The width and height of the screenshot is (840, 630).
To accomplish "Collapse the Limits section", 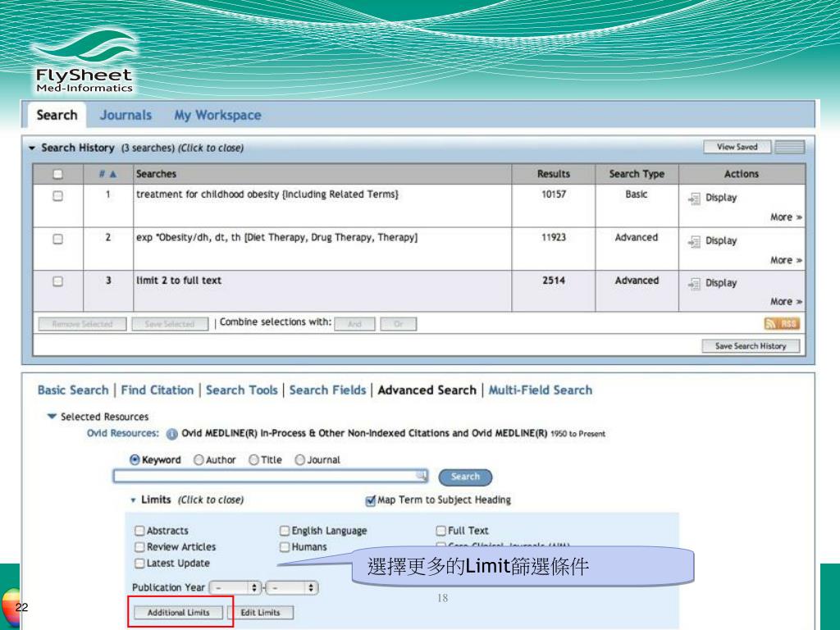I will (134, 500).
